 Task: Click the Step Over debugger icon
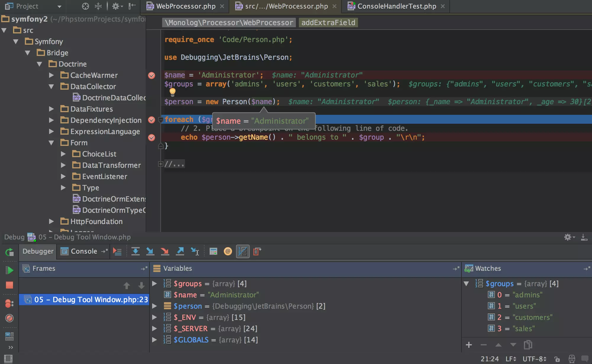tap(135, 252)
